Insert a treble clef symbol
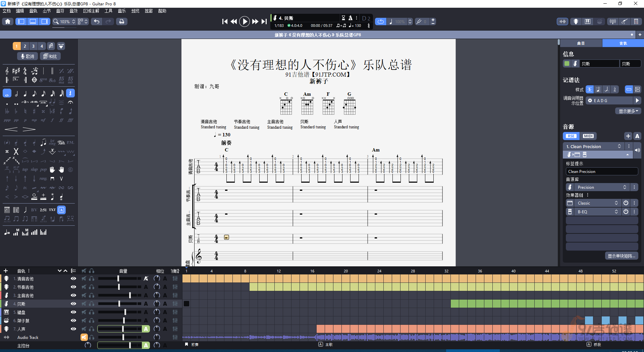Viewport: 644px width, 352px height. (7, 71)
